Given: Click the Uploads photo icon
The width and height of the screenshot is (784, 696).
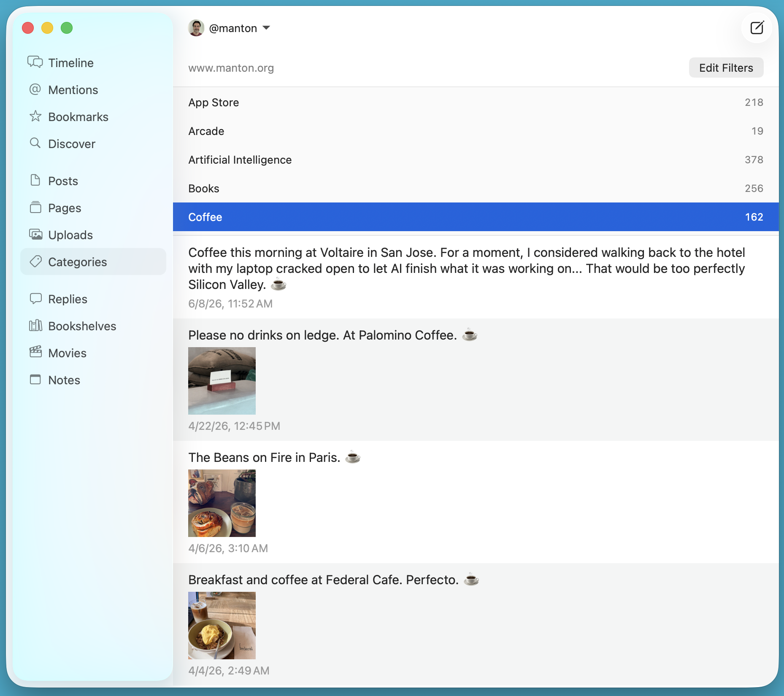Looking at the screenshot, I should tap(35, 235).
